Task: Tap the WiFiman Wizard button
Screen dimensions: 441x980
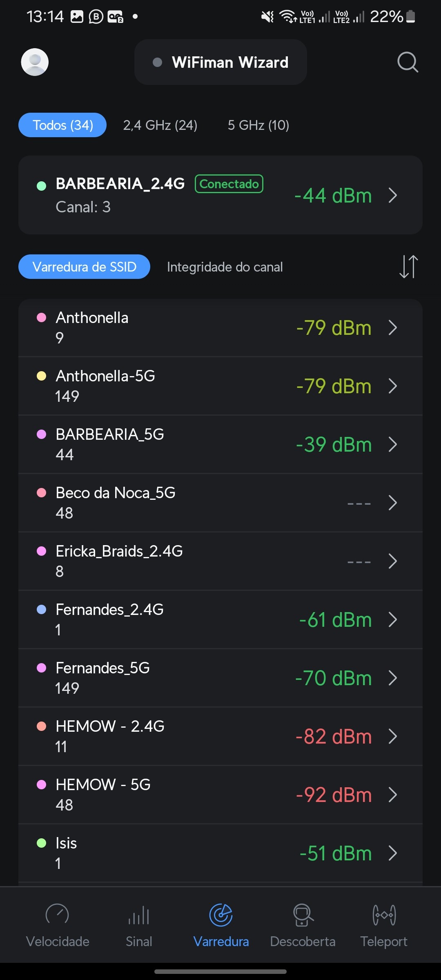Action: pyautogui.click(x=220, y=62)
